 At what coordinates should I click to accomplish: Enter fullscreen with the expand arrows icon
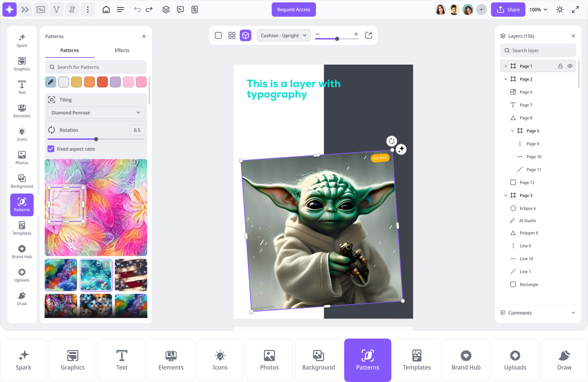(x=575, y=9)
